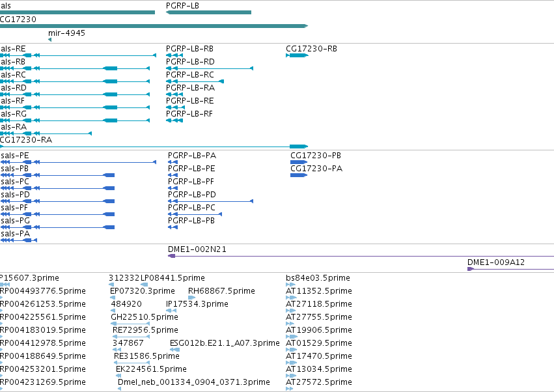Click the als-RF transcript label
This screenshot has width=554, height=392.
point(12,101)
